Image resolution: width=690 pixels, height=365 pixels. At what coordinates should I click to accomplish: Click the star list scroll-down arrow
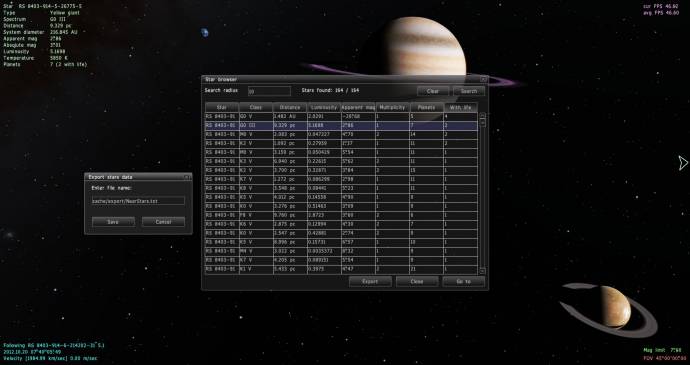click(x=482, y=271)
